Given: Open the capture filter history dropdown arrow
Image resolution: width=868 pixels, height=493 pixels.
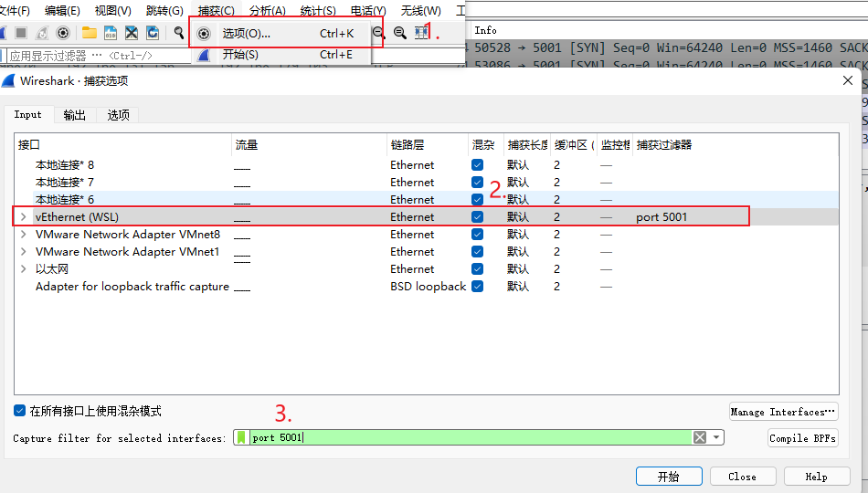Looking at the screenshot, I should pos(716,437).
